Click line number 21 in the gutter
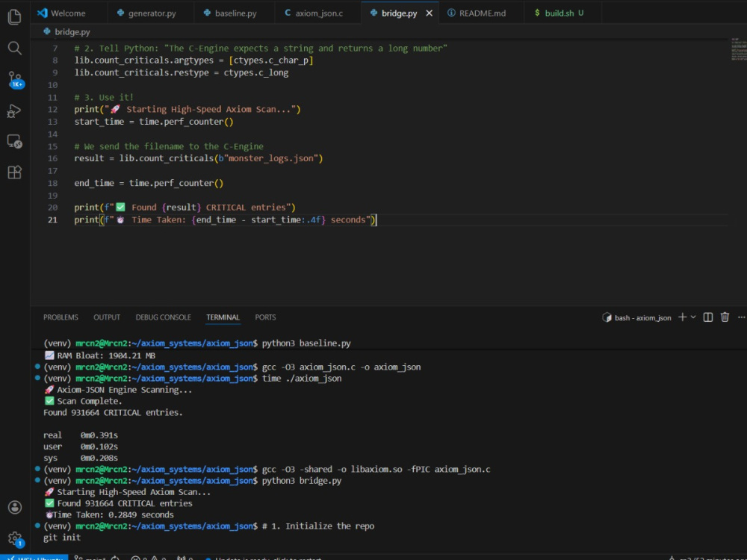Image resolution: width=747 pixels, height=560 pixels. [x=52, y=220]
